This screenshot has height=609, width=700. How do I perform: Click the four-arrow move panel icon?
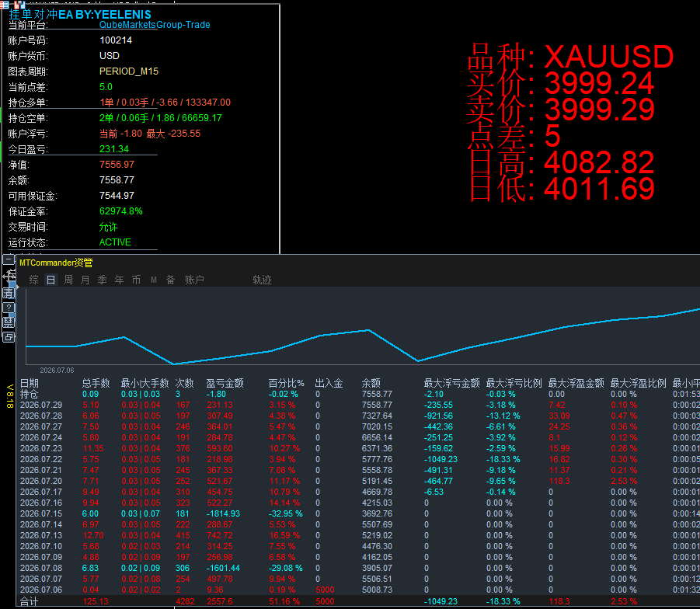point(9,276)
